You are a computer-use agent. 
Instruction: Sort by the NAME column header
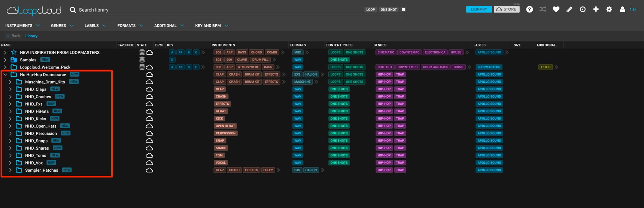(x=6, y=45)
